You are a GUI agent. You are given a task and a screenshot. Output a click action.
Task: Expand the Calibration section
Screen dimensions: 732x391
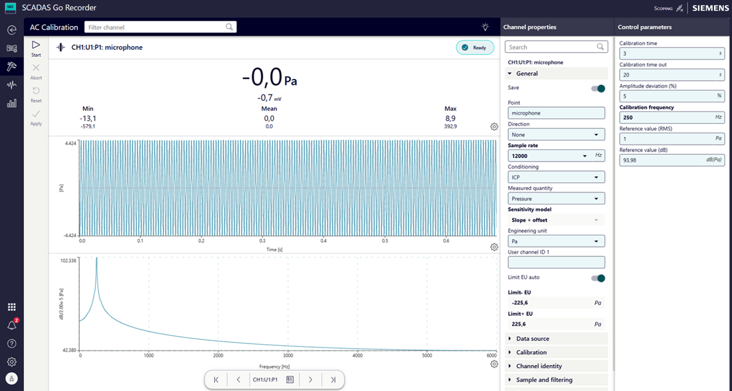click(556, 352)
